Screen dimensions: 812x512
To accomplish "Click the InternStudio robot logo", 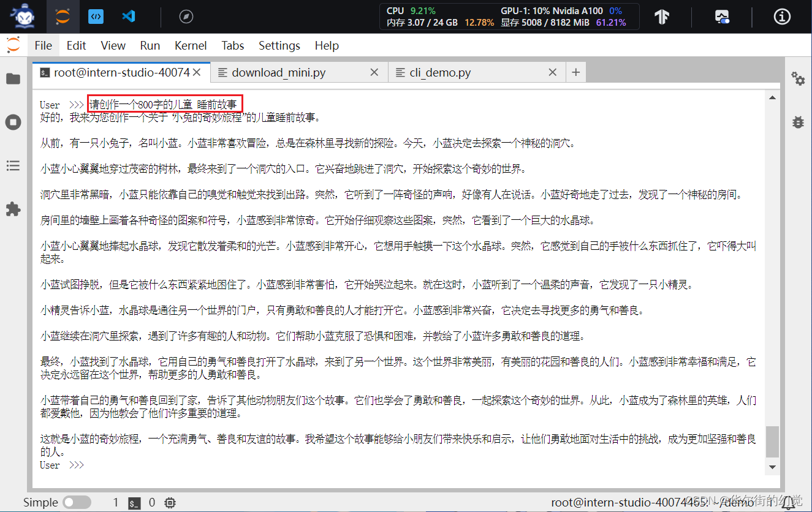I will point(22,17).
